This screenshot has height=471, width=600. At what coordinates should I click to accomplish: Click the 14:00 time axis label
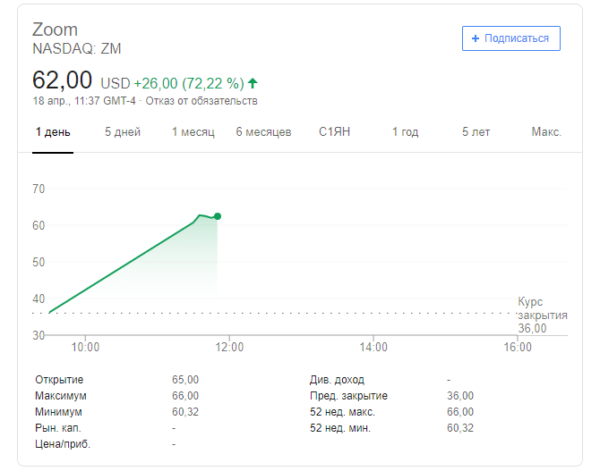373,347
